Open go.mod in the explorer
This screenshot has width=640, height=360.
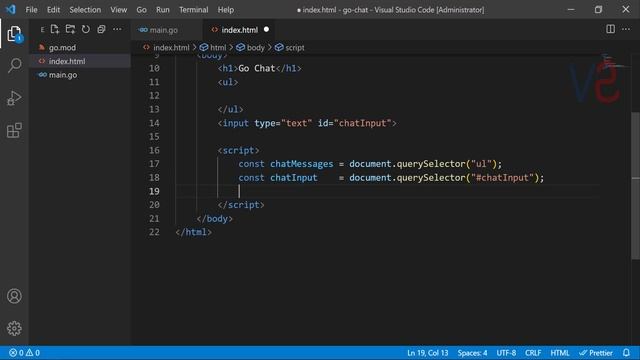pos(62,48)
